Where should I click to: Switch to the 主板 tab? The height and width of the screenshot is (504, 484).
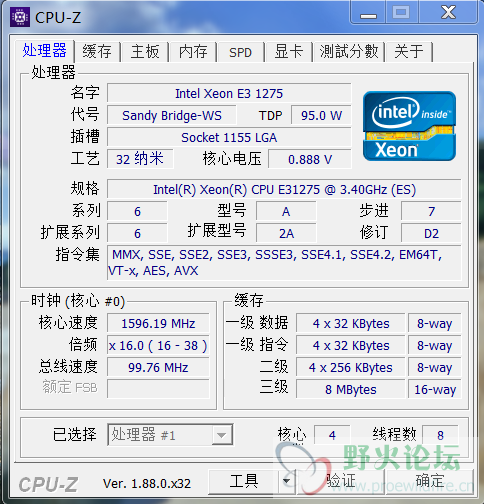(x=145, y=52)
